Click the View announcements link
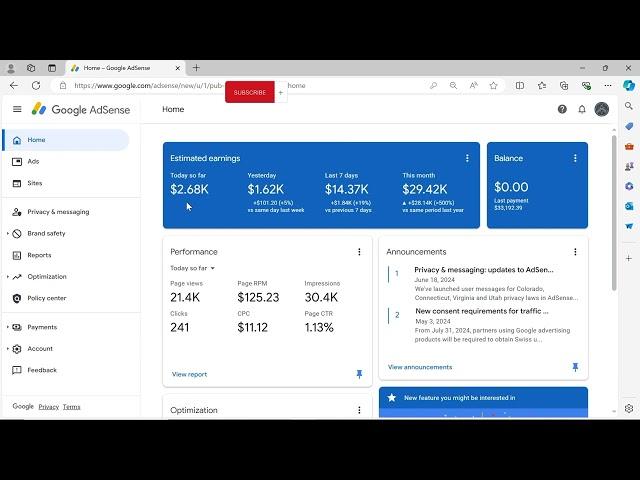 click(x=420, y=367)
